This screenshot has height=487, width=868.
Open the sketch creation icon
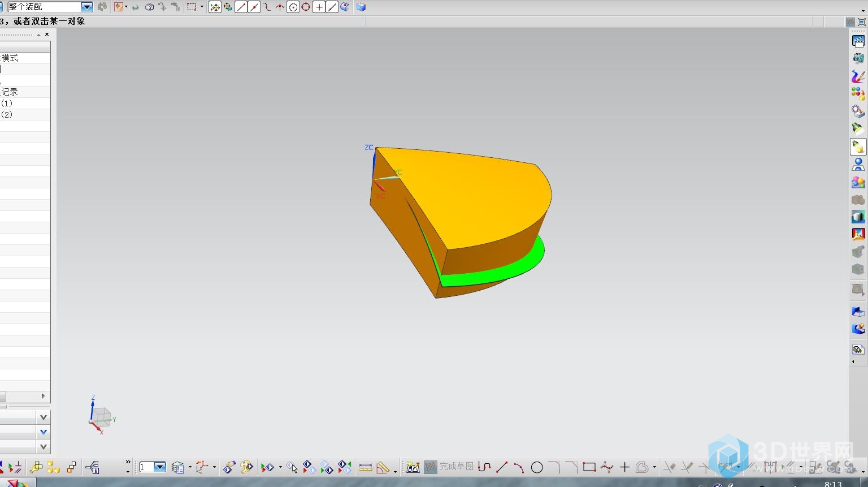(x=413, y=467)
